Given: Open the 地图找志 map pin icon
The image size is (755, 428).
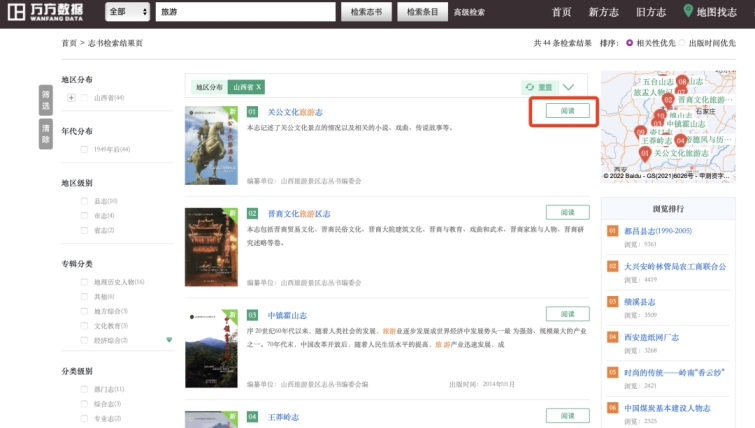Looking at the screenshot, I should [x=688, y=11].
